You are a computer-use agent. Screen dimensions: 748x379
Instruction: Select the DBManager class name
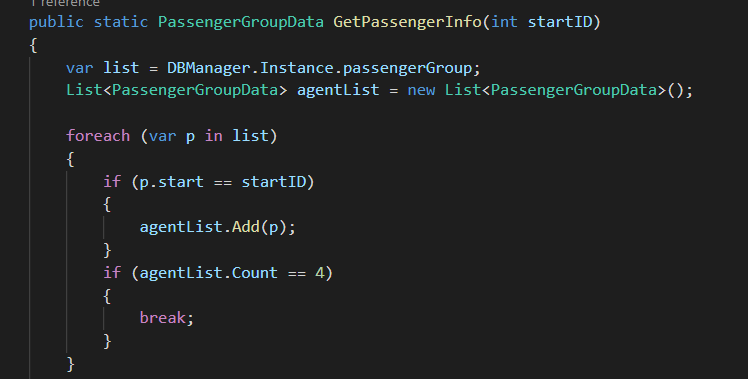point(208,68)
